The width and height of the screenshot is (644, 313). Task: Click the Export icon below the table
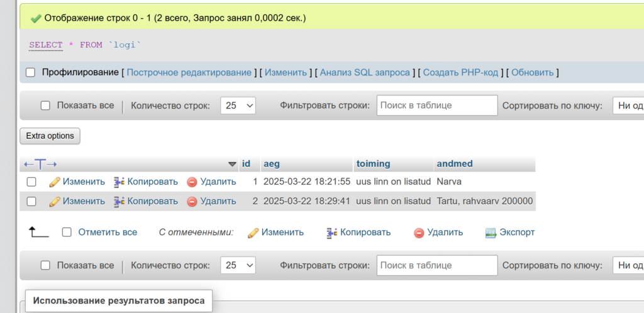point(491,233)
